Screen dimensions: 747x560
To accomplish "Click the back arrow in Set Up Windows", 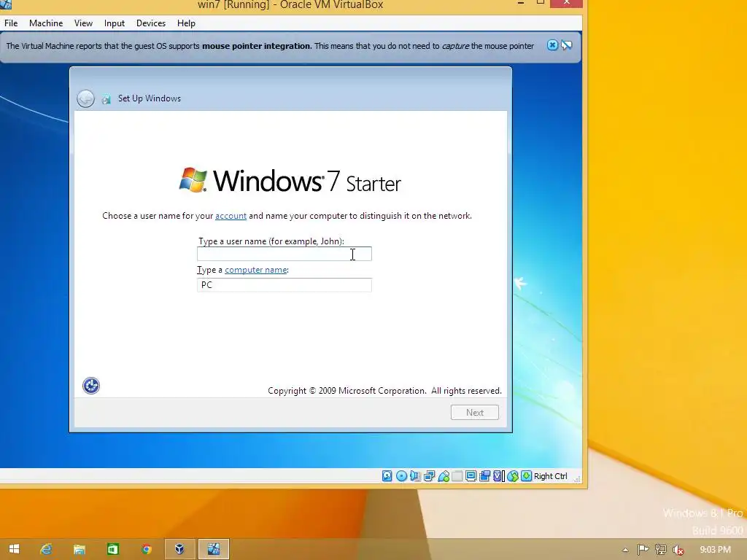I will (x=86, y=98).
